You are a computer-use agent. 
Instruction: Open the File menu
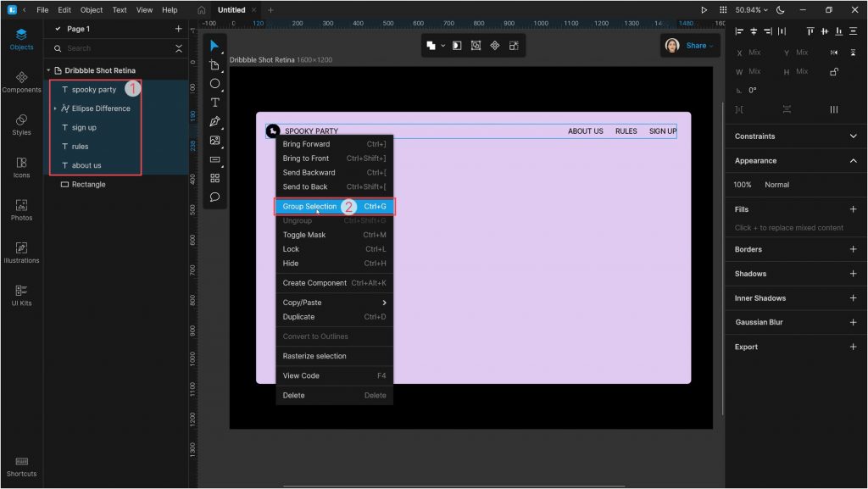pos(42,10)
